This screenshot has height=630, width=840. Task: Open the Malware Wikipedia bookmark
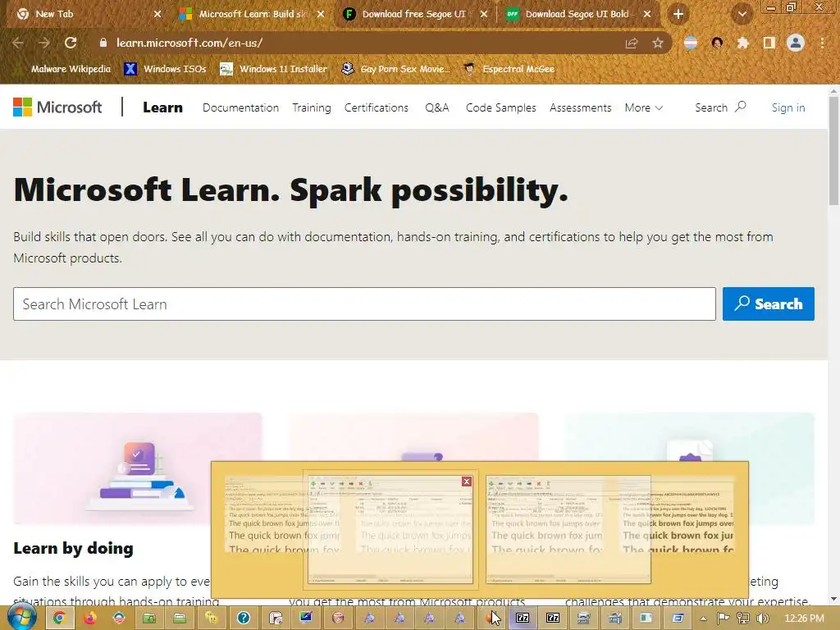(x=63, y=69)
